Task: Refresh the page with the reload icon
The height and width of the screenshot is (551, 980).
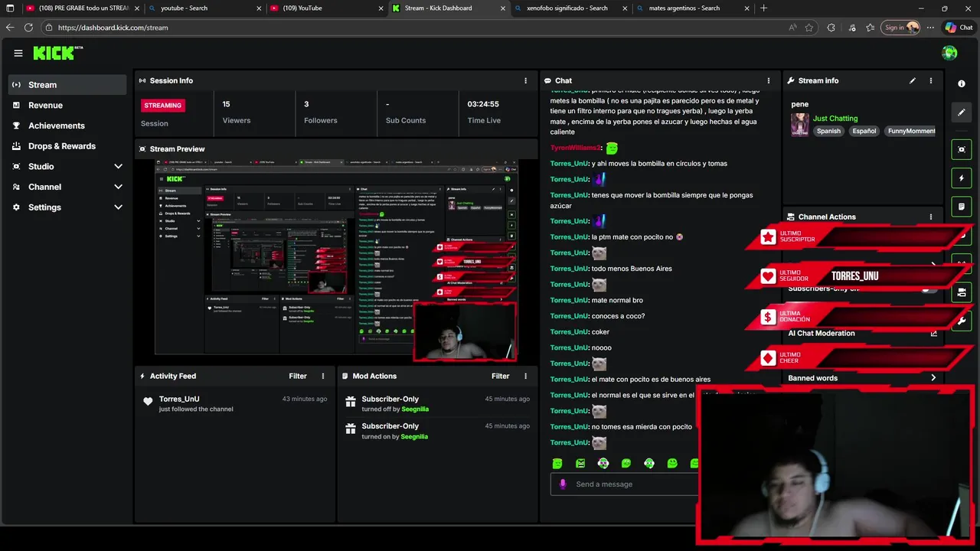Action: tap(28, 28)
